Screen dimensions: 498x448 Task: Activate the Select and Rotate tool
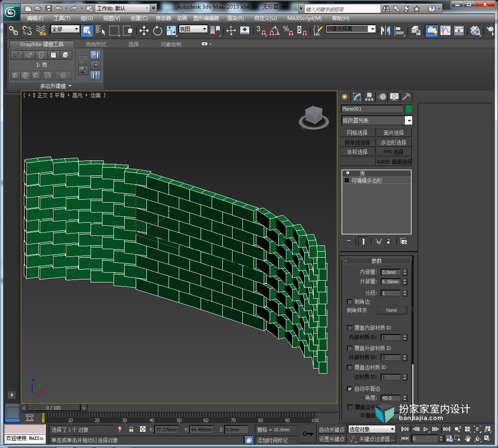157,31
